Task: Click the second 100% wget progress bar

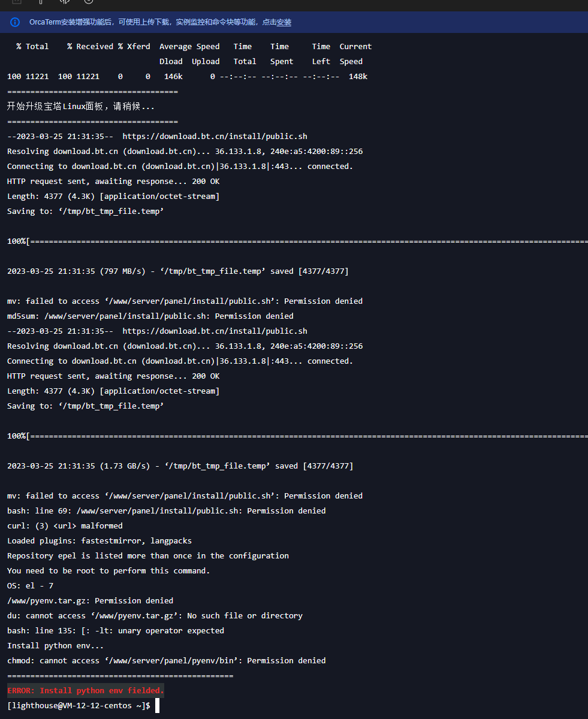Action: click(x=297, y=436)
